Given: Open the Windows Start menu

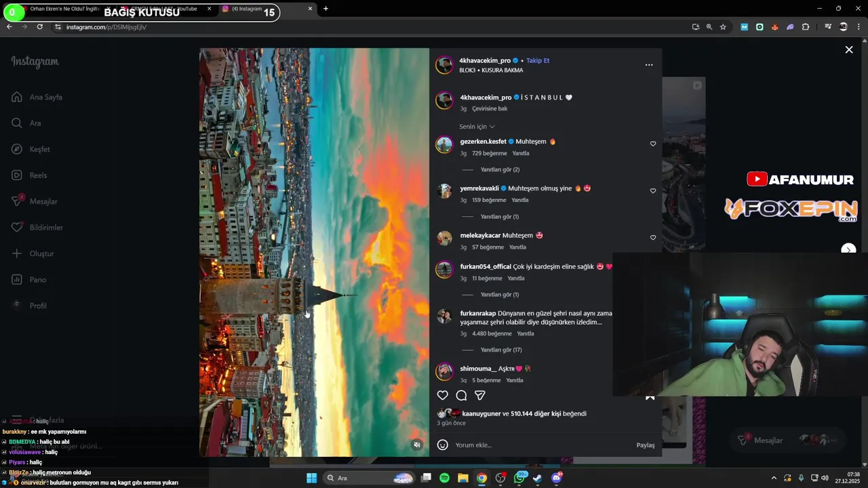Looking at the screenshot, I should click(x=311, y=478).
